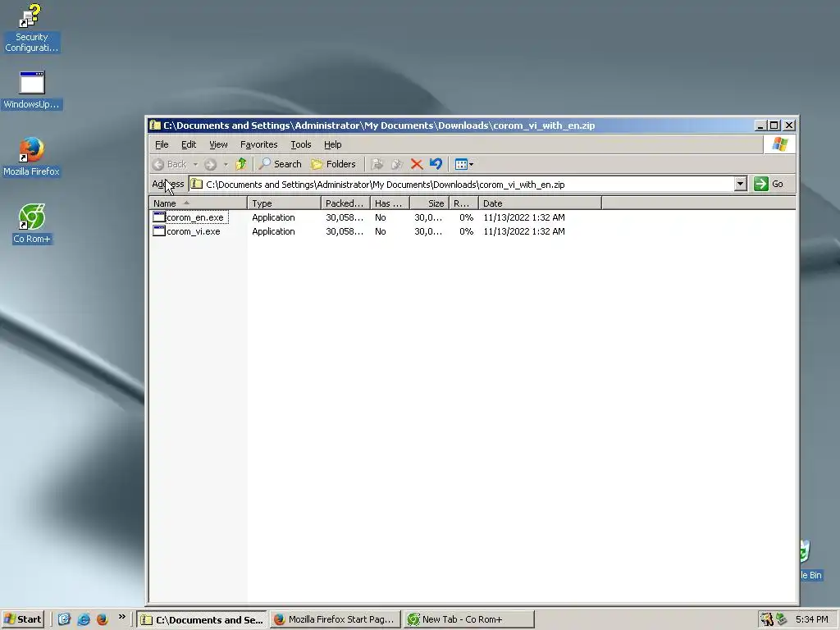Open the File menu

pos(162,144)
